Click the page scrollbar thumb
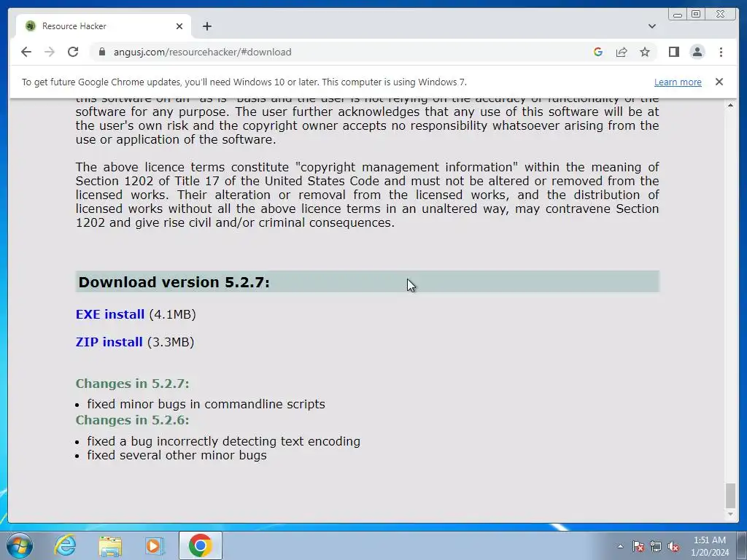747x560 pixels. 730,496
